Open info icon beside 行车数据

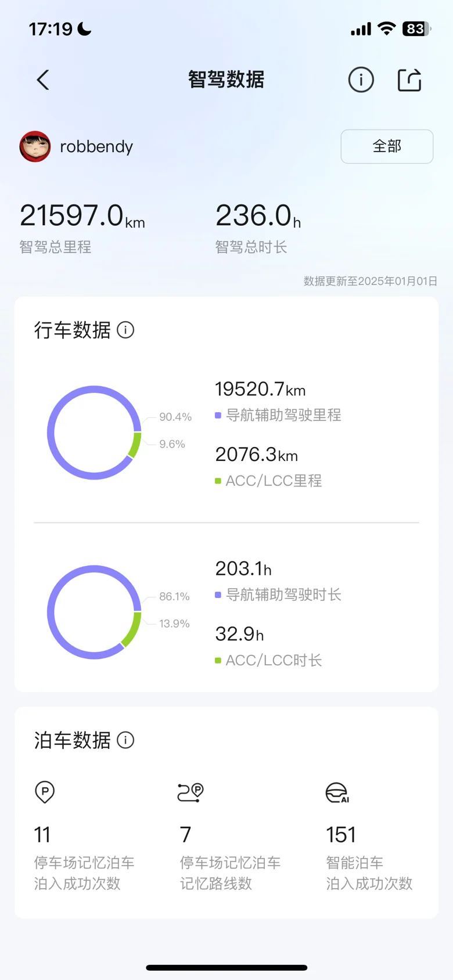[125, 330]
